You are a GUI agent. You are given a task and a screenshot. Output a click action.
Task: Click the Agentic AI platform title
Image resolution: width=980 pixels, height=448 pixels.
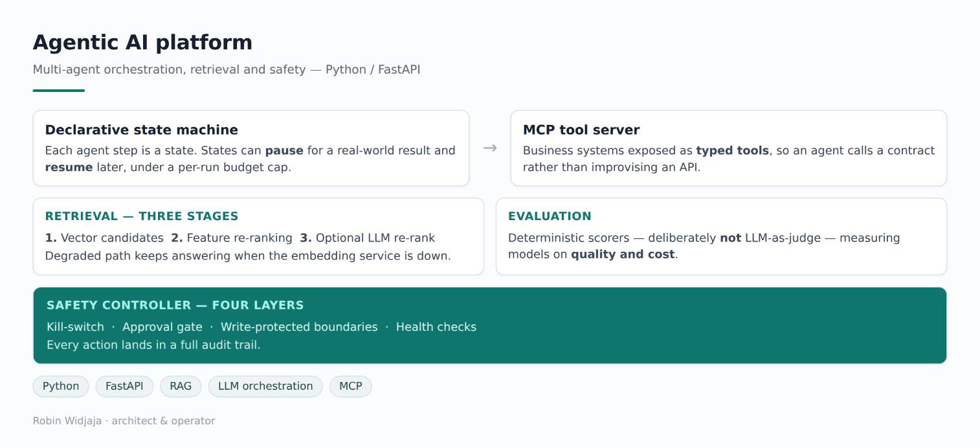point(142,42)
